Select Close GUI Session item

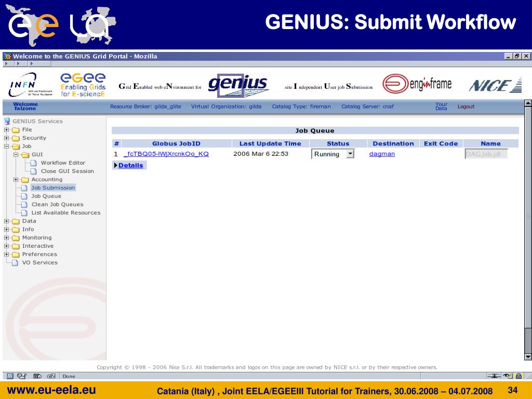67,171
